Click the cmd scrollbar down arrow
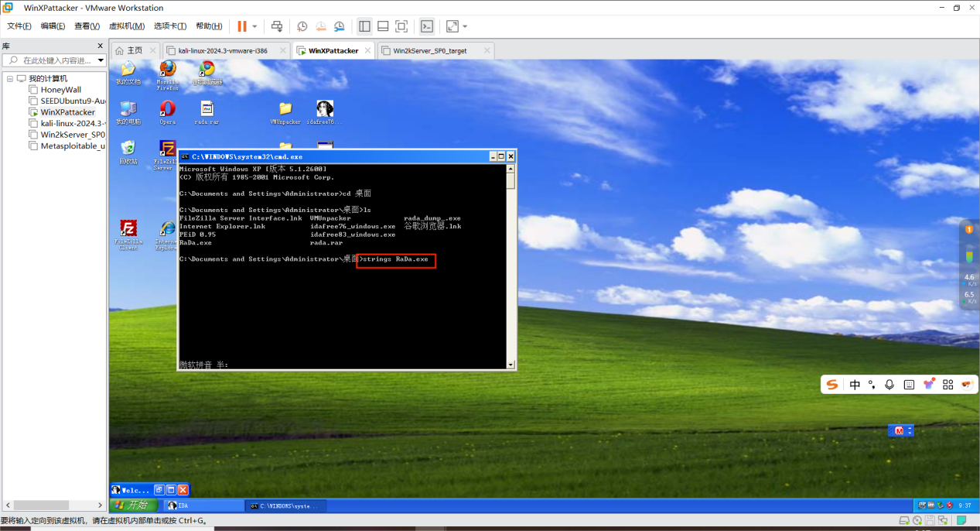This screenshot has height=531, width=980. pyautogui.click(x=510, y=365)
